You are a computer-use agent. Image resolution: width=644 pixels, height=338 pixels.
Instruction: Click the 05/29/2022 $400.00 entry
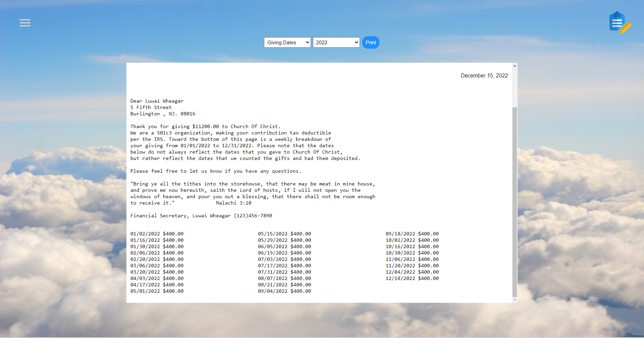[284, 240]
